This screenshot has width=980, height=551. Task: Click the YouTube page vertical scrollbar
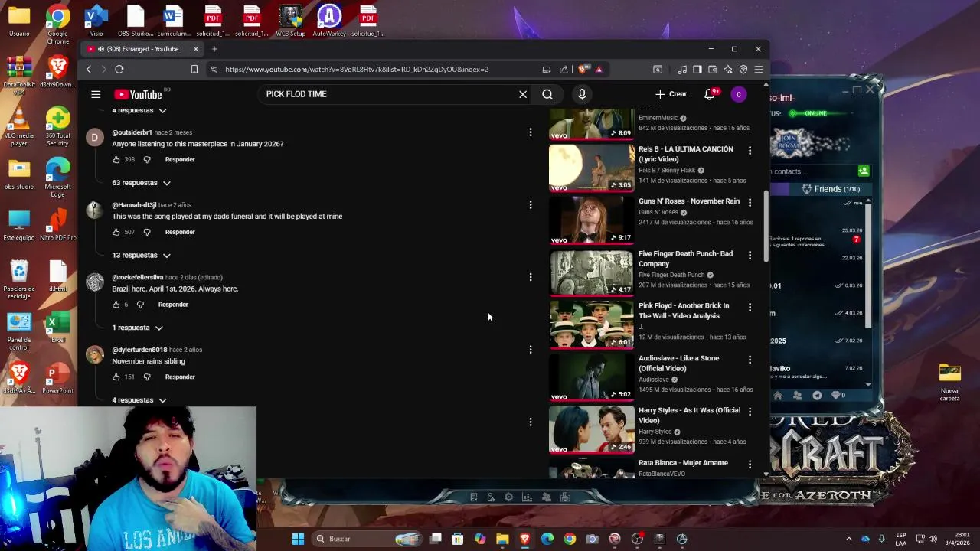pyautogui.click(x=766, y=226)
